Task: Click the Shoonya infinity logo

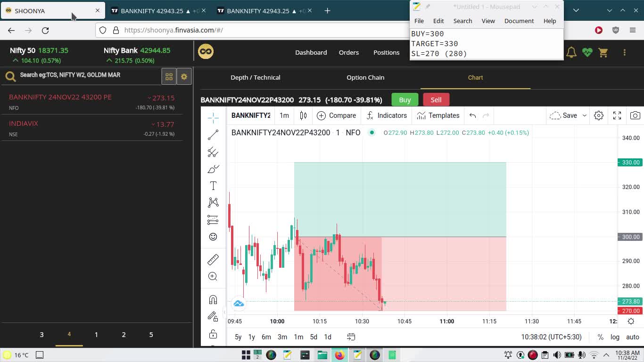Action: tap(206, 51)
